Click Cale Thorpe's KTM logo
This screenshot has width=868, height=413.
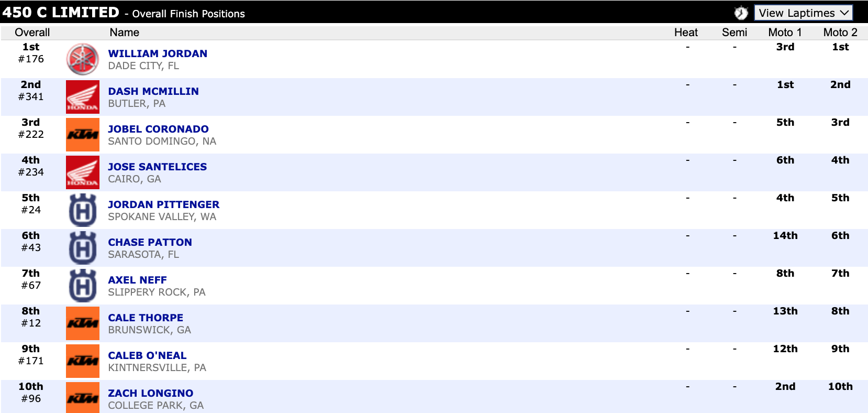coord(82,323)
